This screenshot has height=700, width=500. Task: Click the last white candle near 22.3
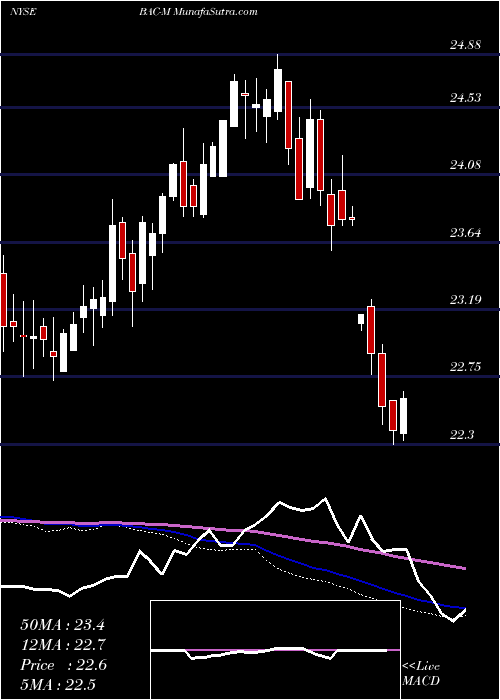tap(404, 416)
